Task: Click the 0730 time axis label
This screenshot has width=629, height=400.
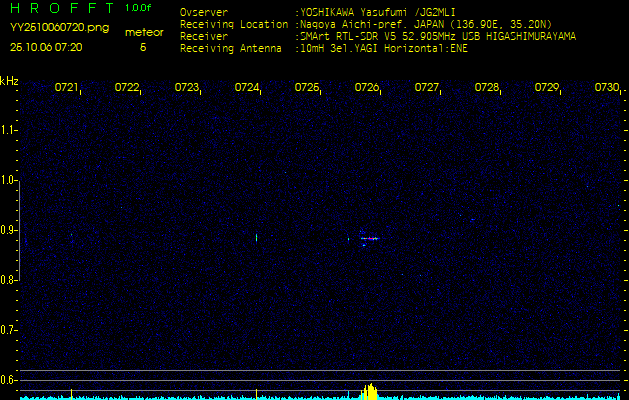Action: [607, 87]
